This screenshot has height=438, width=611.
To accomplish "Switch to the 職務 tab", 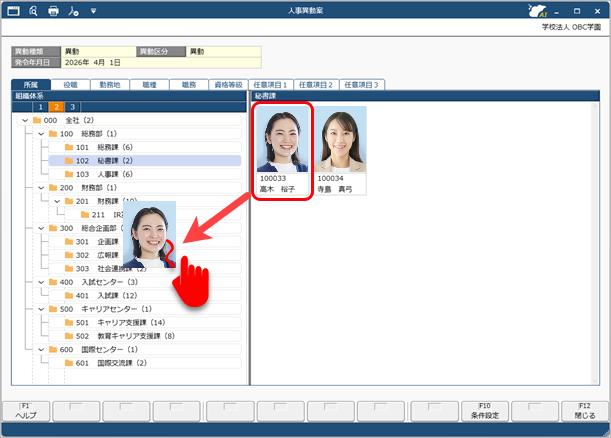I will (x=189, y=85).
